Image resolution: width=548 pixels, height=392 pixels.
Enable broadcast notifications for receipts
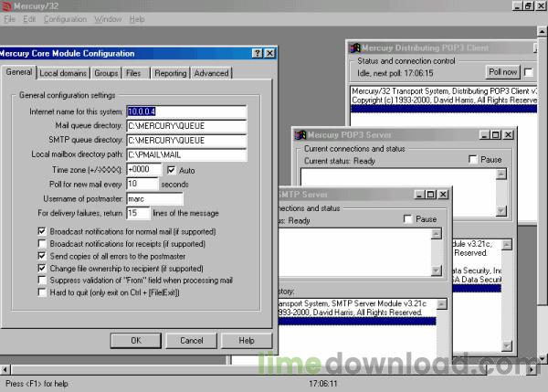click(x=42, y=245)
